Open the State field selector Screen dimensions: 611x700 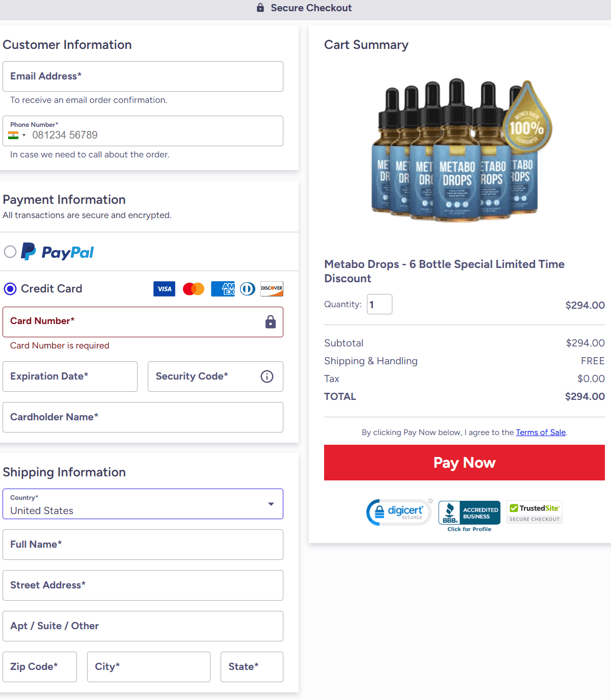(252, 667)
